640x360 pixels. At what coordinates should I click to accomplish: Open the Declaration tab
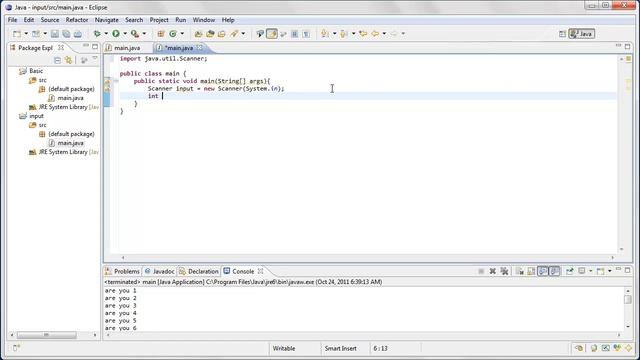tap(199, 271)
